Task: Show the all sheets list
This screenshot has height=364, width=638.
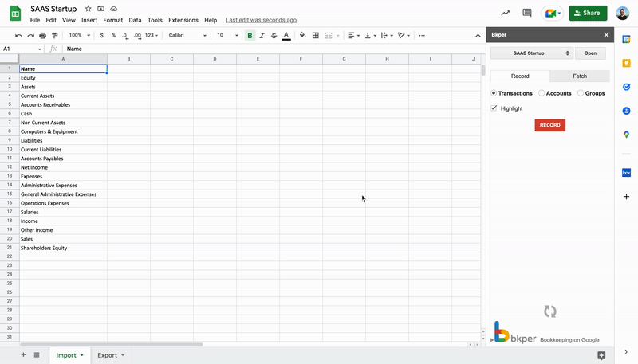Action: click(37, 355)
